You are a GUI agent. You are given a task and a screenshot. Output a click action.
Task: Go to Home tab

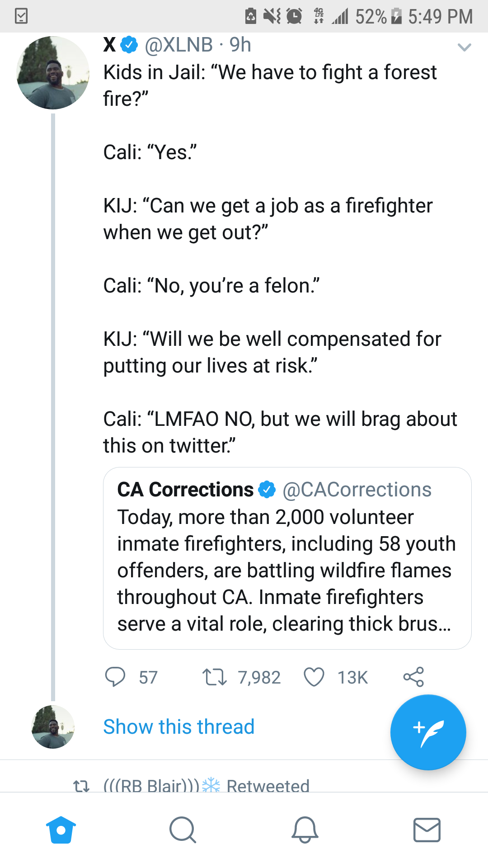pos(61,830)
